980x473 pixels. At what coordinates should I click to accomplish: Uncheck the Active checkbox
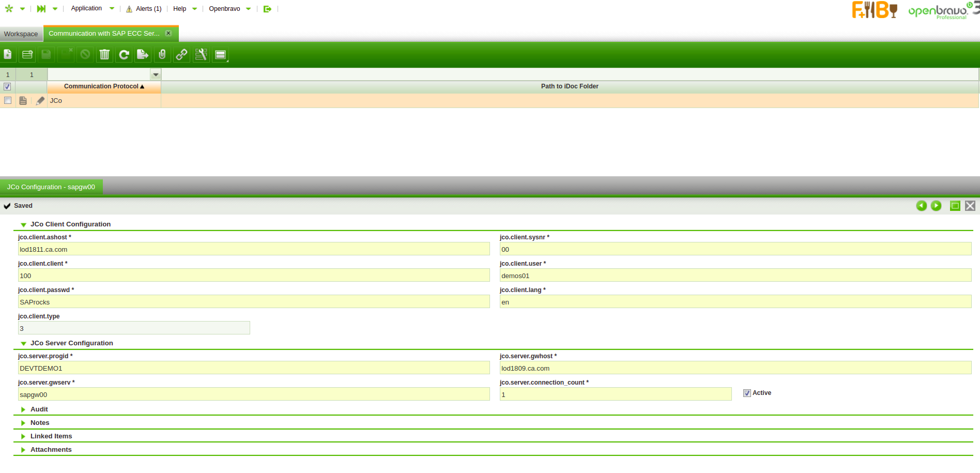pyautogui.click(x=747, y=393)
